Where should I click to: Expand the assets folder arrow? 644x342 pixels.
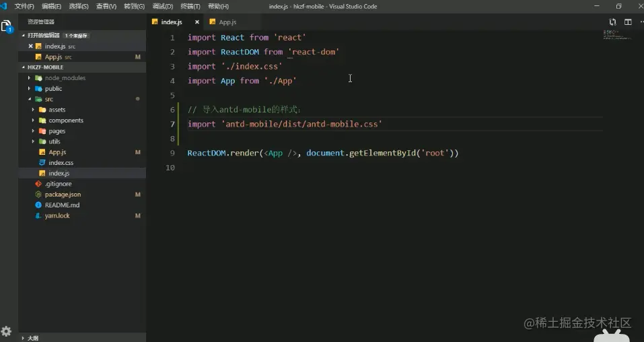[33, 110]
